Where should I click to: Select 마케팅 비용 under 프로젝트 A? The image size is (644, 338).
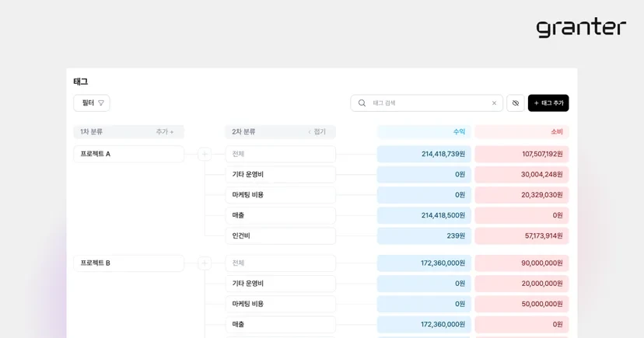[281, 195]
